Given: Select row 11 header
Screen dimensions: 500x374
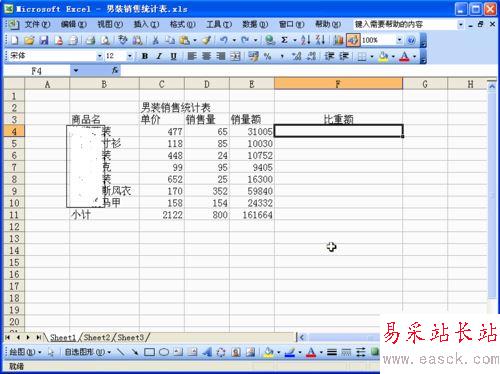Looking at the screenshot, I should pos(14,215).
